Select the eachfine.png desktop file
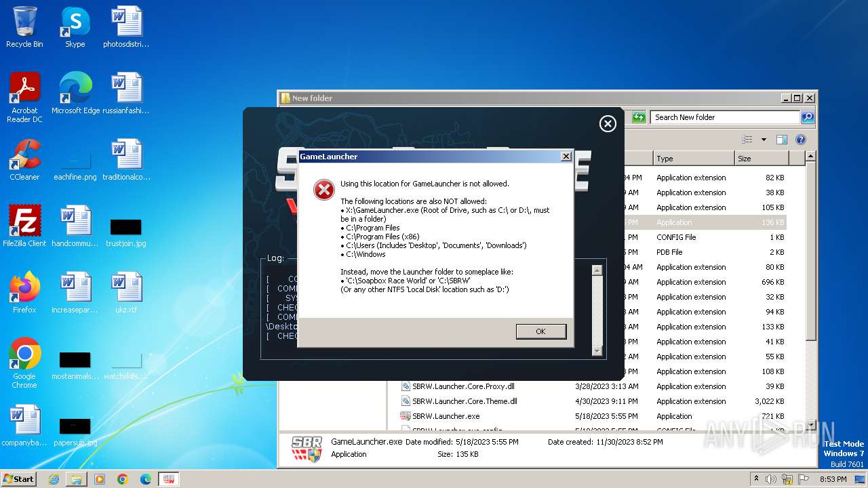 tap(75, 165)
